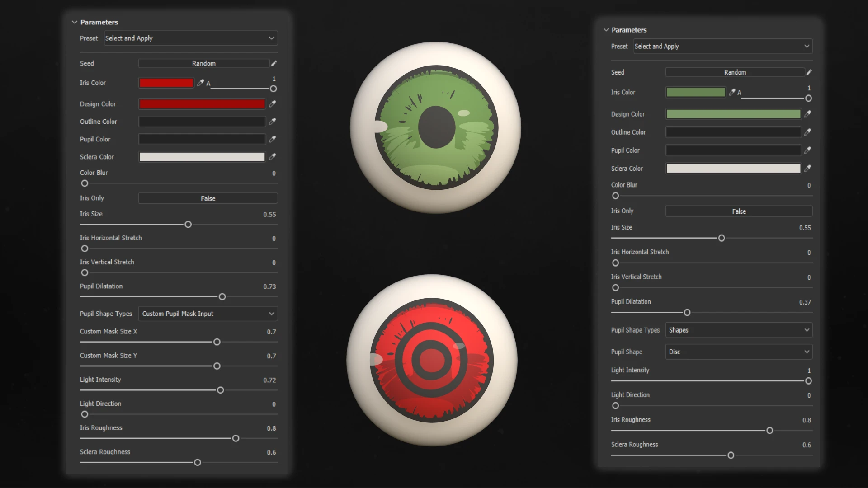Click the Iris Roughness slider handle in right panel
Screen dimensions: 868x488
[x=769, y=431]
